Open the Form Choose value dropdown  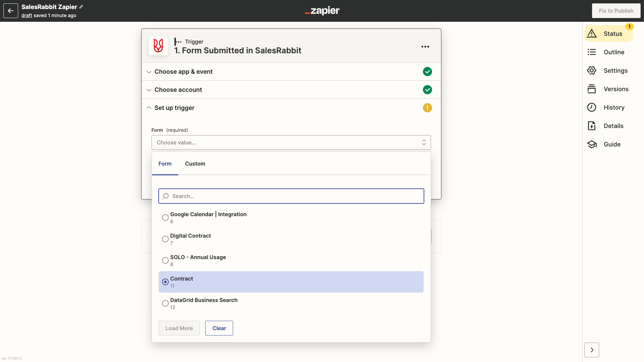pyautogui.click(x=291, y=142)
